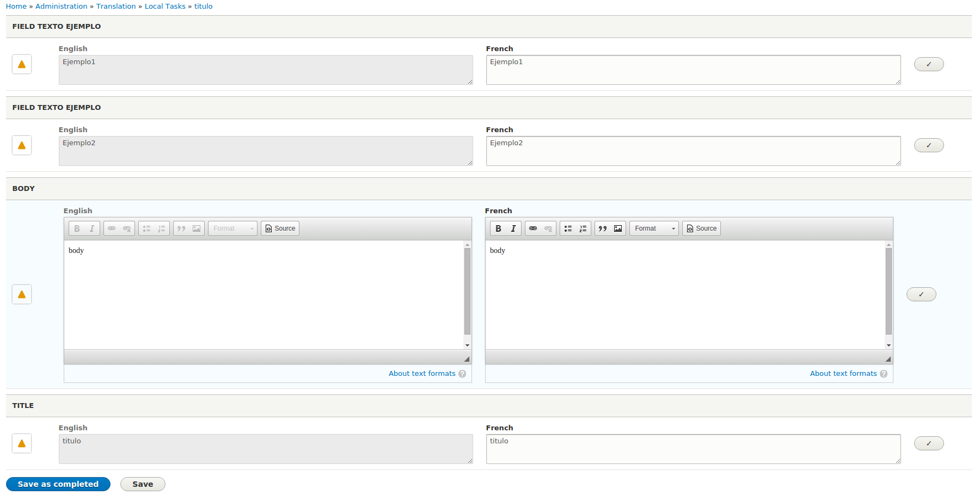Viewport: 980px width, 501px height.
Task: Insert a block quote in the English editor
Action: (x=181, y=228)
